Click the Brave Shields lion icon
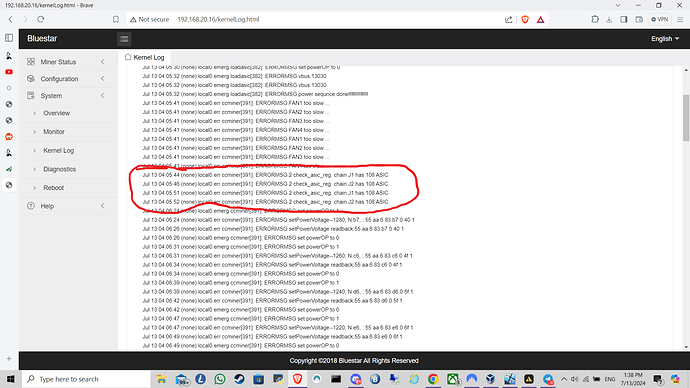 [x=525, y=19]
